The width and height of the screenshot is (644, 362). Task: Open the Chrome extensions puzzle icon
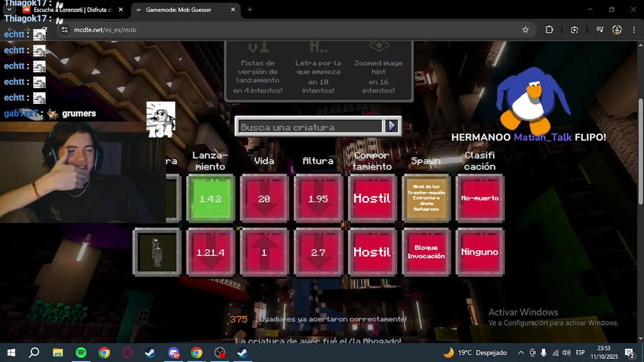549,30
